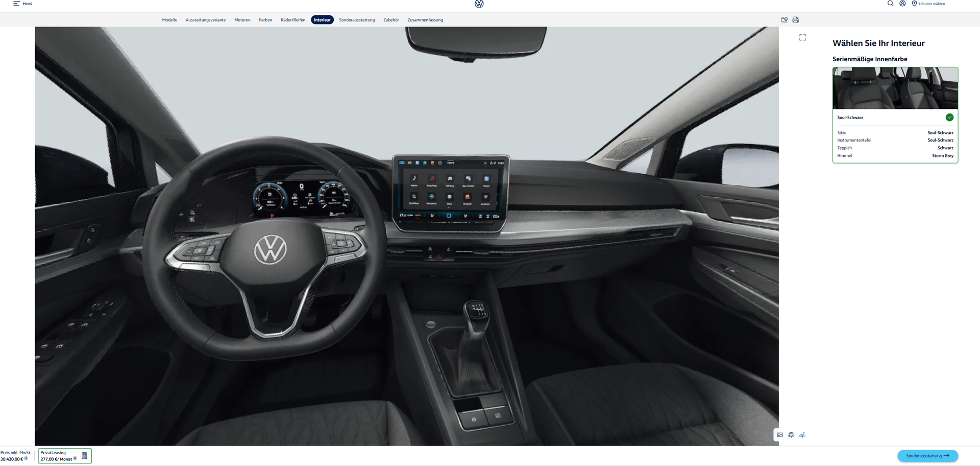Image resolution: width=980 pixels, height=466 pixels.
Task: Click the 'Storm Grey' Himmel value
Action: (x=943, y=156)
